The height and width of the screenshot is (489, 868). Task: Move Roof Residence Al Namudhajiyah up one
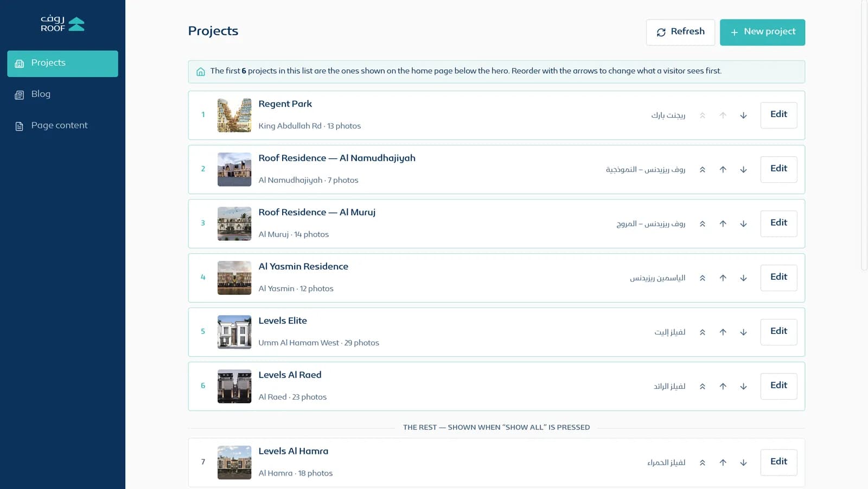pos(723,170)
